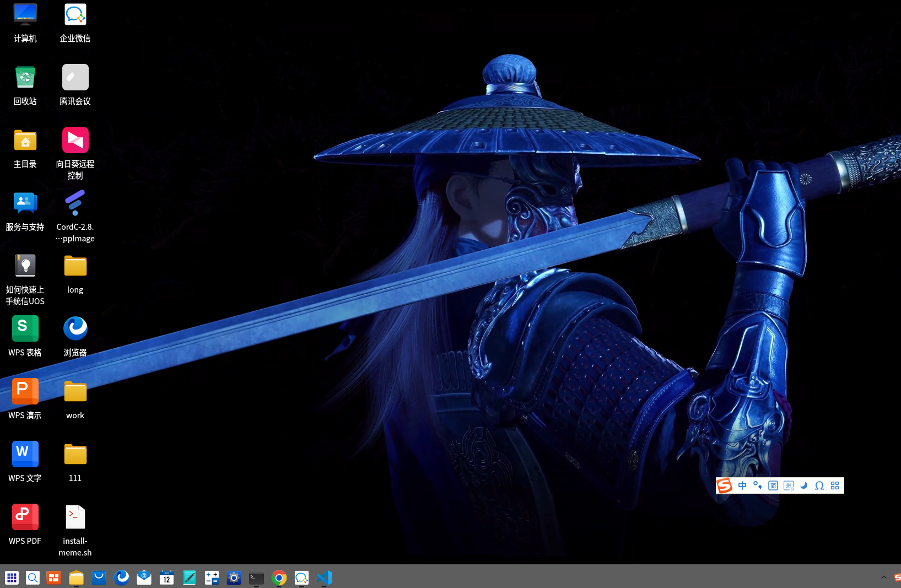Select the CordC-2.8 AppImage file
The width and height of the screenshot is (901, 588).
(75, 216)
